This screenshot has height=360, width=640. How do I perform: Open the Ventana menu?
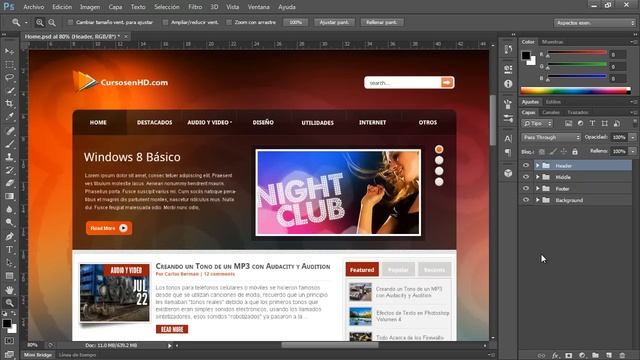[x=259, y=7]
